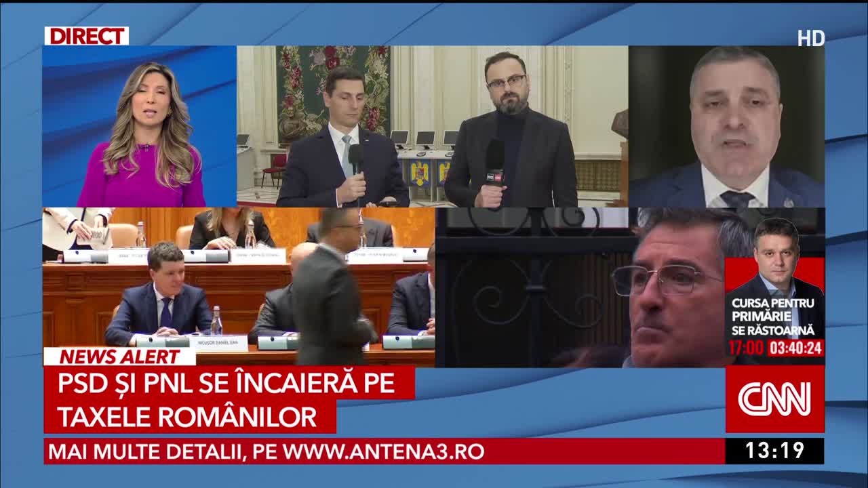Screen dimensions: 868x488
Task: Select the top-right guest video feed
Action: [x=726, y=126]
